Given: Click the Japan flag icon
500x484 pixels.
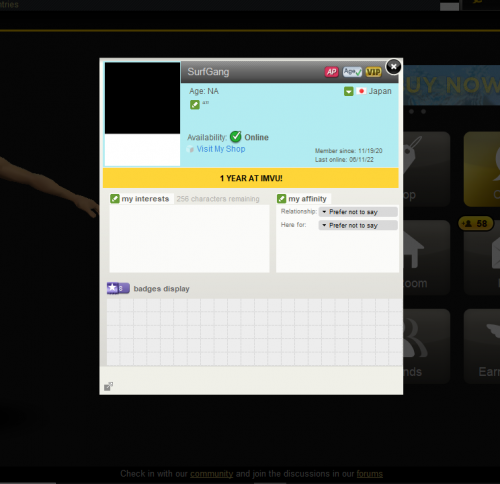Looking at the screenshot, I should (361, 91).
